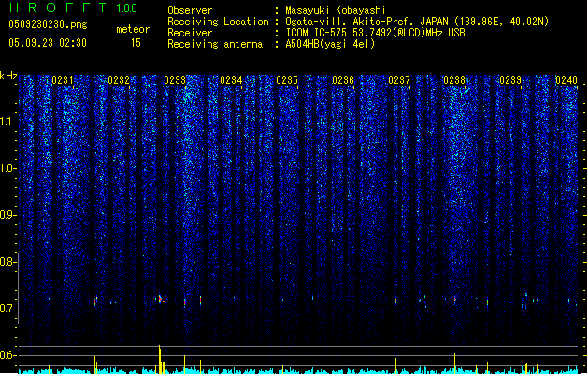Click the 0232 time marker
The image size is (588, 374).
[x=119, y=80]
